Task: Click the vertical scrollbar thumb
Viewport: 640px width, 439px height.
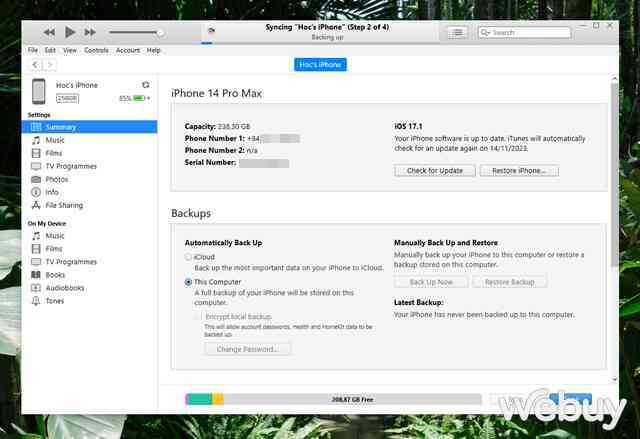Action: pos(614,175)
